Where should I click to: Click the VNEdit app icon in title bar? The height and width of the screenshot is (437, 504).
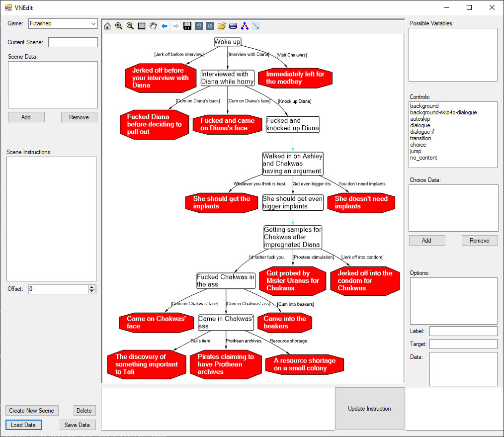point(8,7)
